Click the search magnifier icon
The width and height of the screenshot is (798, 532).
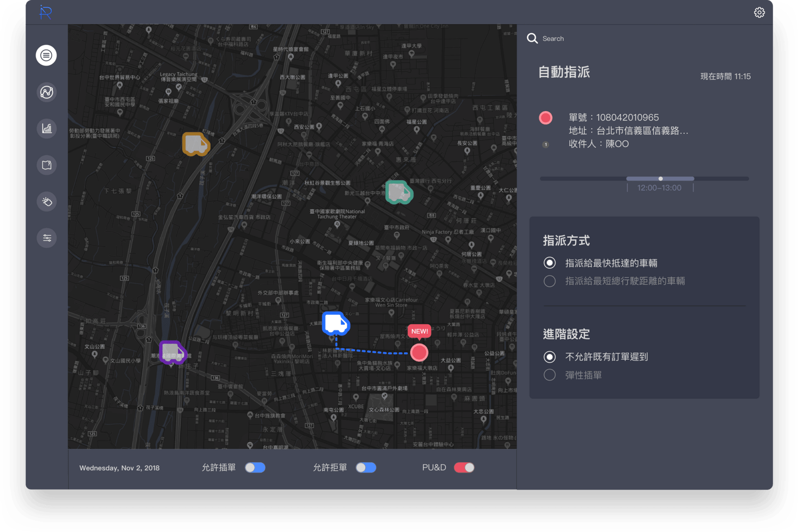coord(532,39)
